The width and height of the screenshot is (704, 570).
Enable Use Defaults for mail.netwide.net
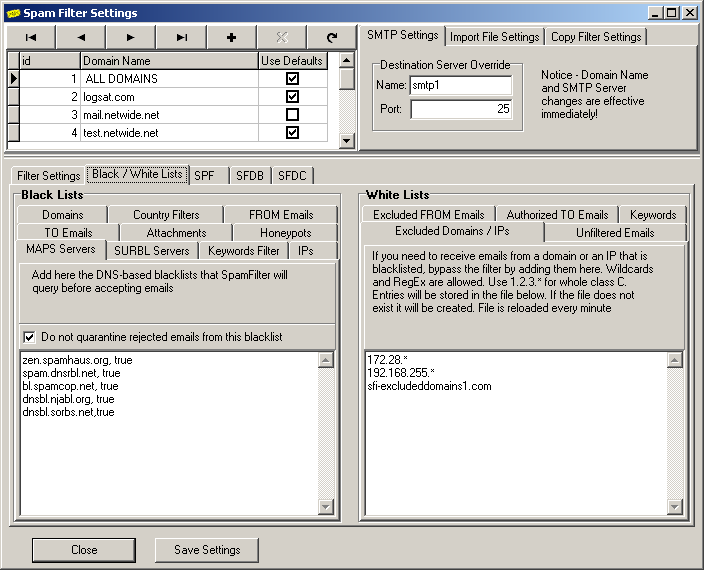point(292,114)
